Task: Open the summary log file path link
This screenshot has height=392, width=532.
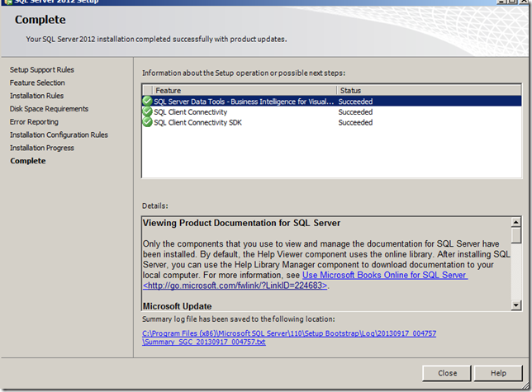Action: tap(289, 338)
